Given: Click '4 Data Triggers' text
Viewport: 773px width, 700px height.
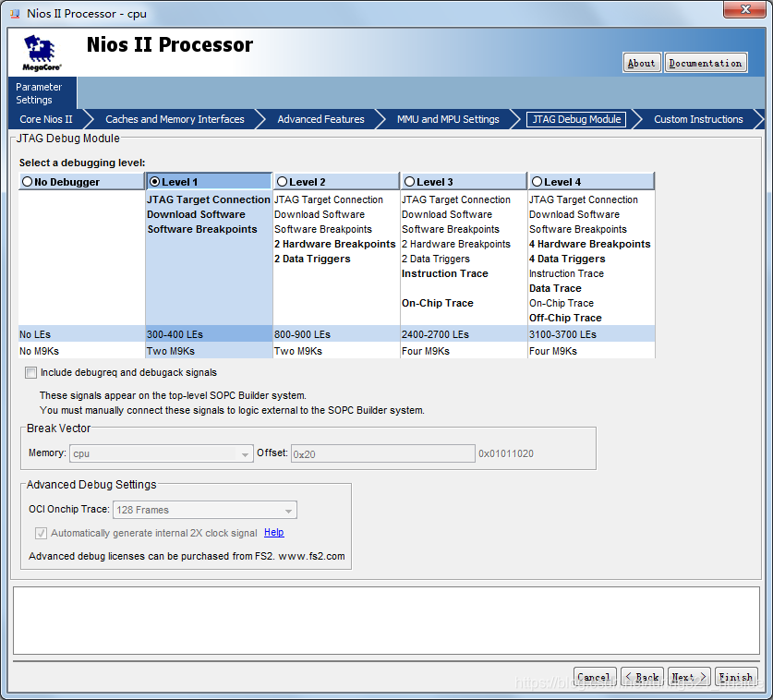Looking at the screenshot, I should pos(567,259).
